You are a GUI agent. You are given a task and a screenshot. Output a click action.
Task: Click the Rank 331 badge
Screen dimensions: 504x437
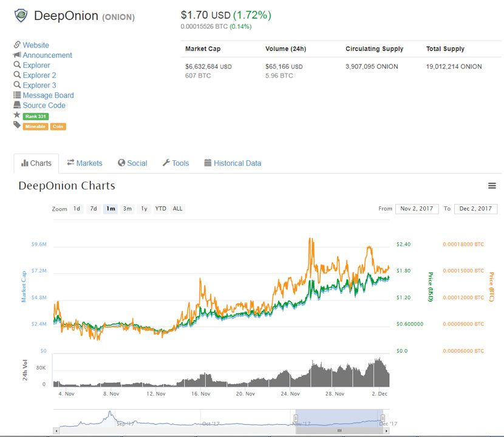(36, 117)
